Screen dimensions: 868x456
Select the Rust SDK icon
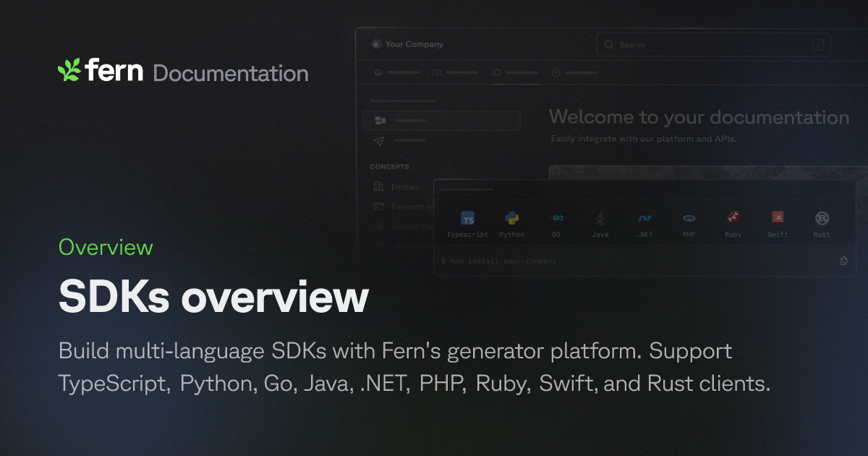pyautogui.click(x=822, y=218)
